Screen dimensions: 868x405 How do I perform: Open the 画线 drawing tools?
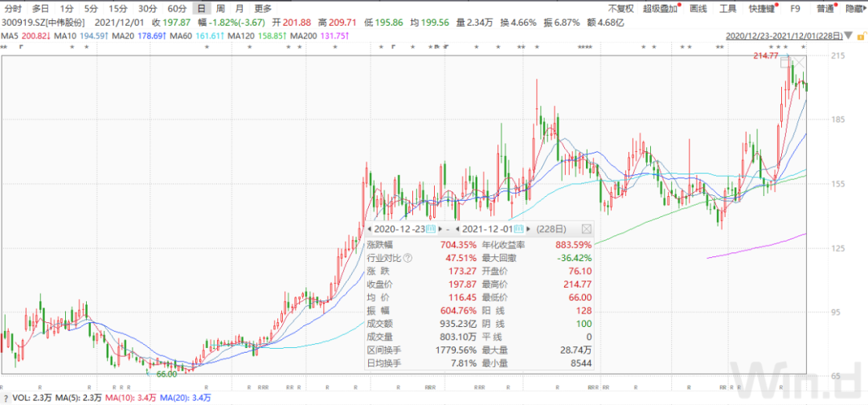click(698, 8)
